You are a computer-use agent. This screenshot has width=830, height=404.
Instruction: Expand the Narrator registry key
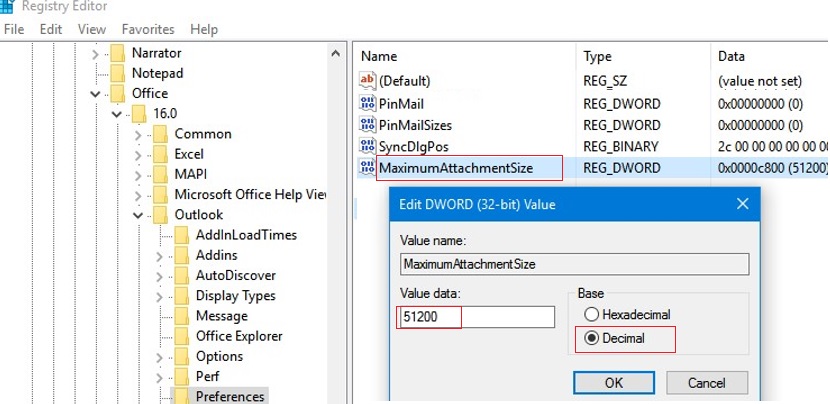pos(96,53)
